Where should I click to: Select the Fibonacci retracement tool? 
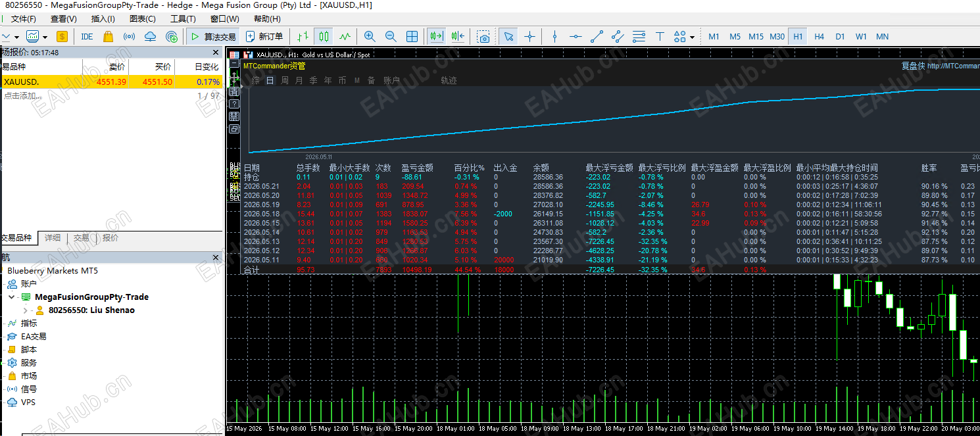[x=639, y=37]
